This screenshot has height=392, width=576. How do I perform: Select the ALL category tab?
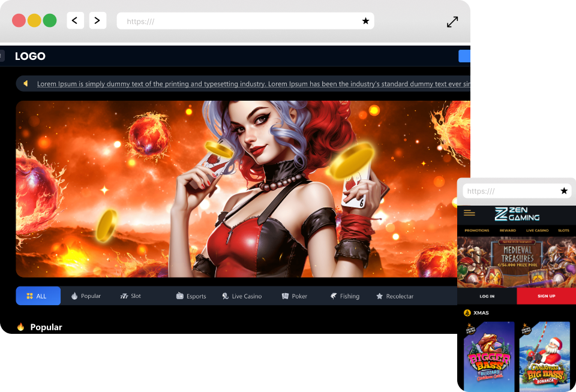pos(38,296)
